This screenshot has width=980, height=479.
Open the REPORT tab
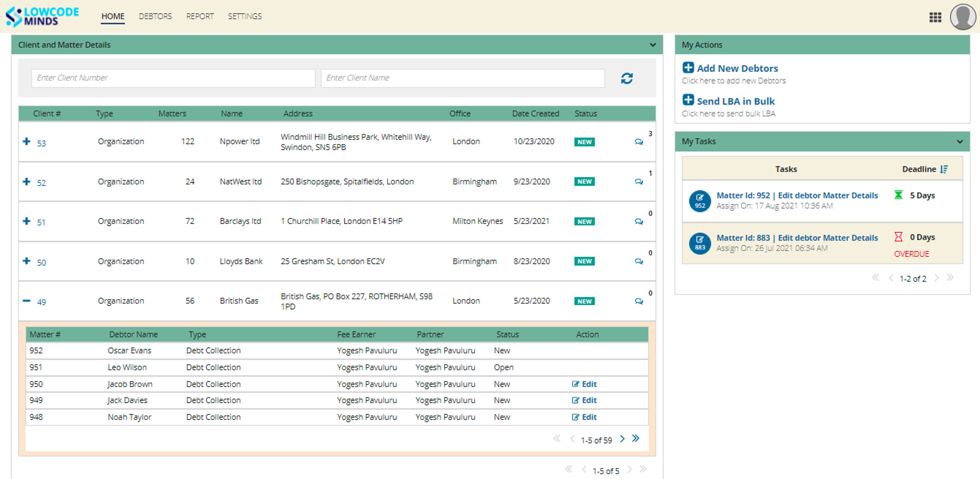[200, 16]
